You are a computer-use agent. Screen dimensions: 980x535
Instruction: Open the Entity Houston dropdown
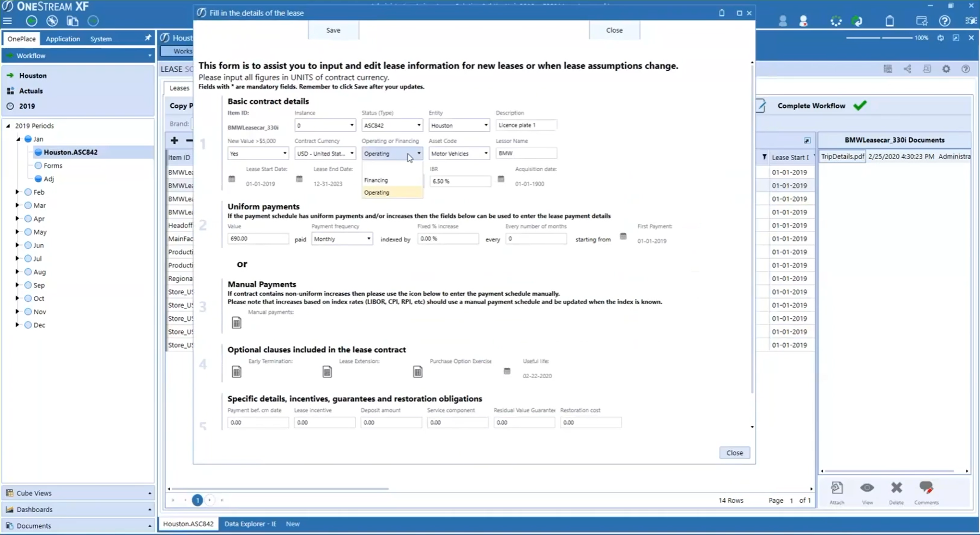(459, 125)
